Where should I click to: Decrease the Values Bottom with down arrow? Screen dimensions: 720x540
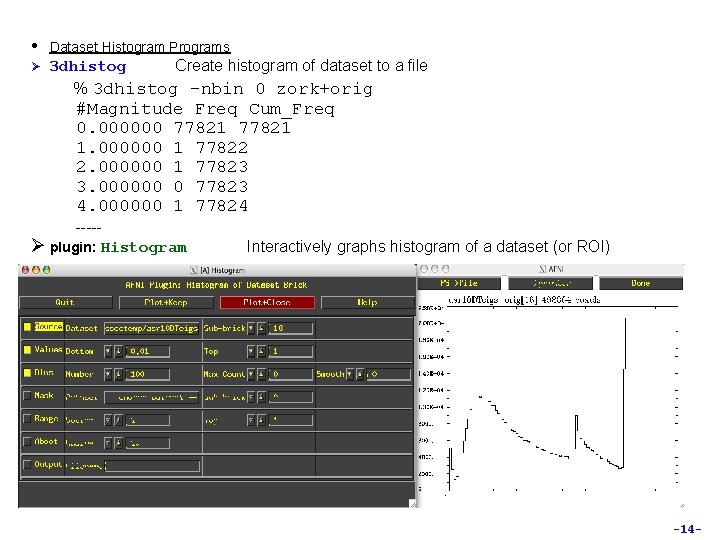(108, 351)
